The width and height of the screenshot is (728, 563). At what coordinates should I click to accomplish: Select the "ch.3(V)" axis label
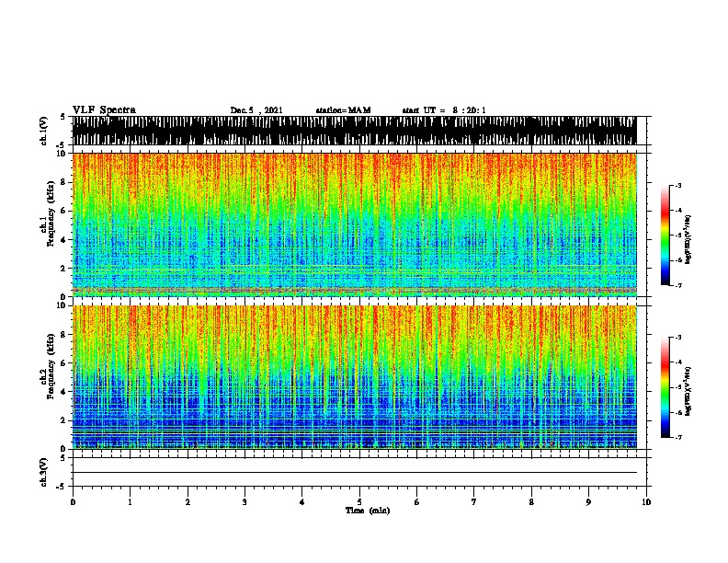(44, 472)
